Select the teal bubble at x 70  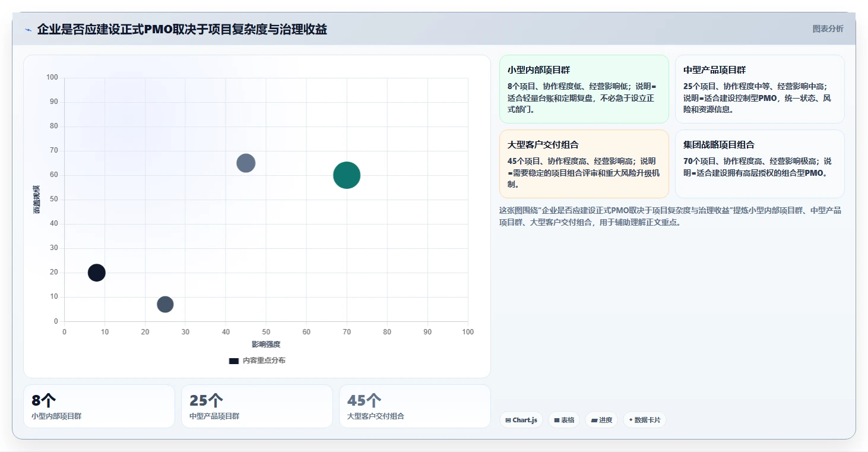pyautogui.click(x=347, y=175)
